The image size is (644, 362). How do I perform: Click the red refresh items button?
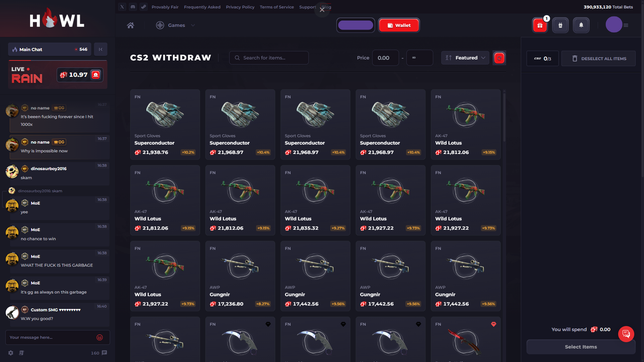[499, 58]
